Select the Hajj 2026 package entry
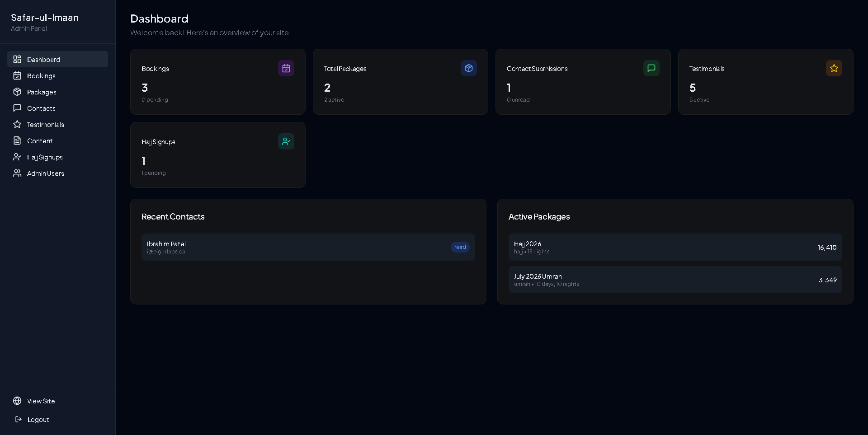Image resolution: width=868 pixels, height=435 pixels. coord(675,247)
